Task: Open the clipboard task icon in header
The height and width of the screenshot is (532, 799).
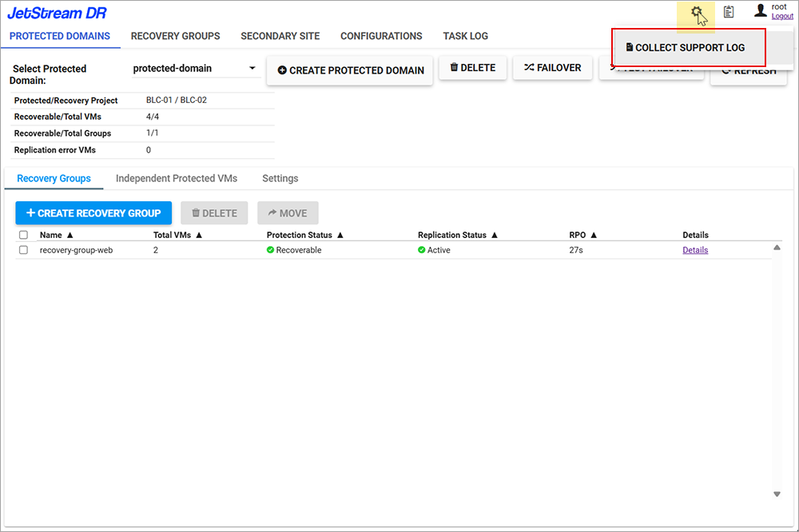Action: [729, 12]
